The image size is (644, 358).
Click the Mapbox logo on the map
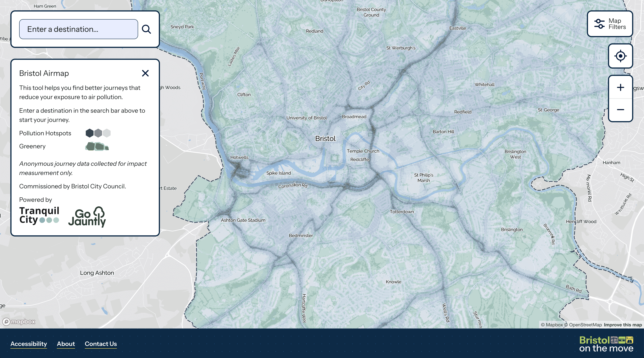pos(19,322)
